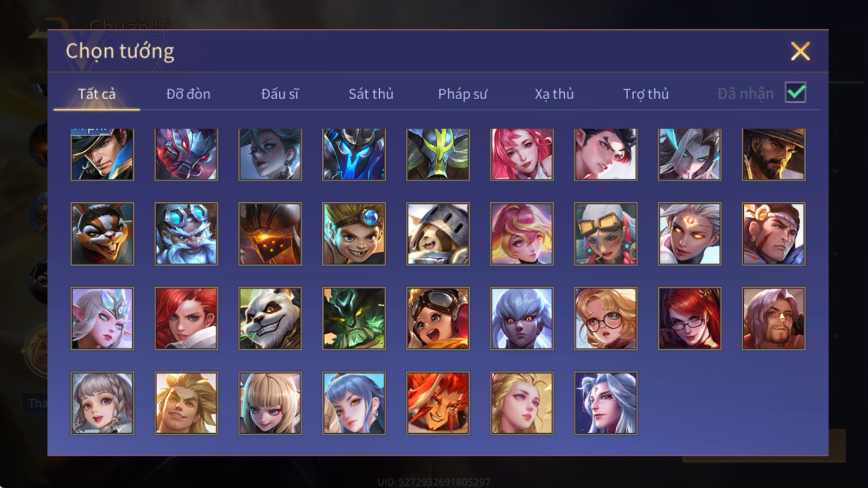Select the bearded cowboy hat hero
Screen dimensions: 868x488
pyautogui.click(x=774, y=155)
